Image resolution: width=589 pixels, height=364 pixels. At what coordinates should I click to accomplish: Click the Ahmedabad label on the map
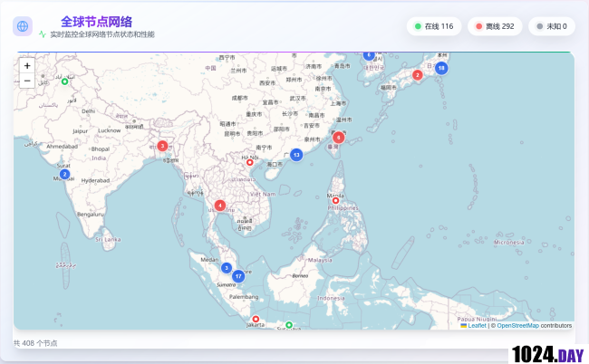[x=62, y=147]
